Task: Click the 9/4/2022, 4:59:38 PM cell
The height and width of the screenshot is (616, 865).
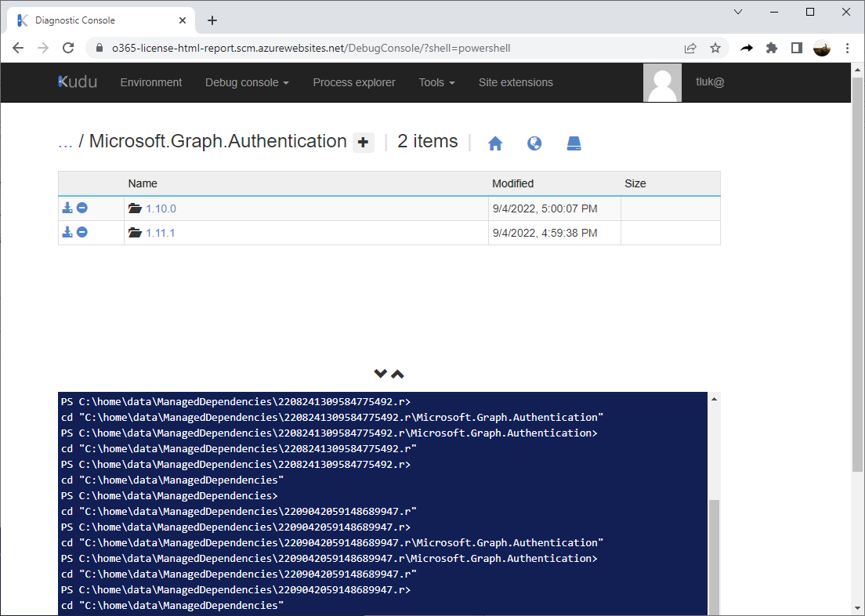Action: pos(555,233)
